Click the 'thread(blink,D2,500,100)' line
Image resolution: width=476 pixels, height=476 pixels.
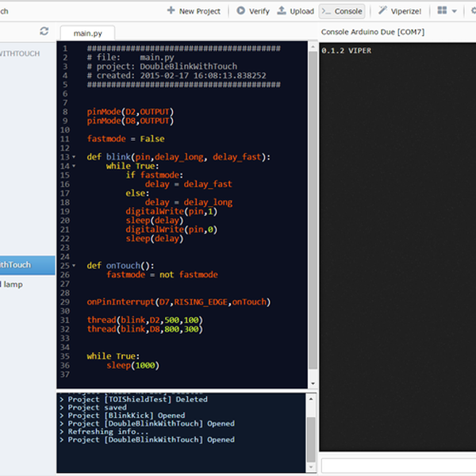145,320
